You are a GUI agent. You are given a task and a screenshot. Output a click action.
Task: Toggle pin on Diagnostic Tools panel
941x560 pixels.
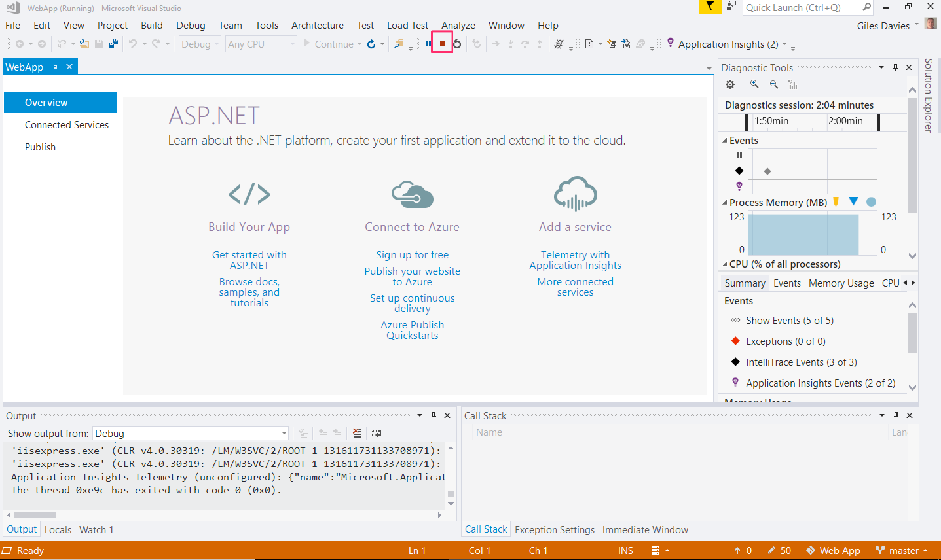coord(895,68)
